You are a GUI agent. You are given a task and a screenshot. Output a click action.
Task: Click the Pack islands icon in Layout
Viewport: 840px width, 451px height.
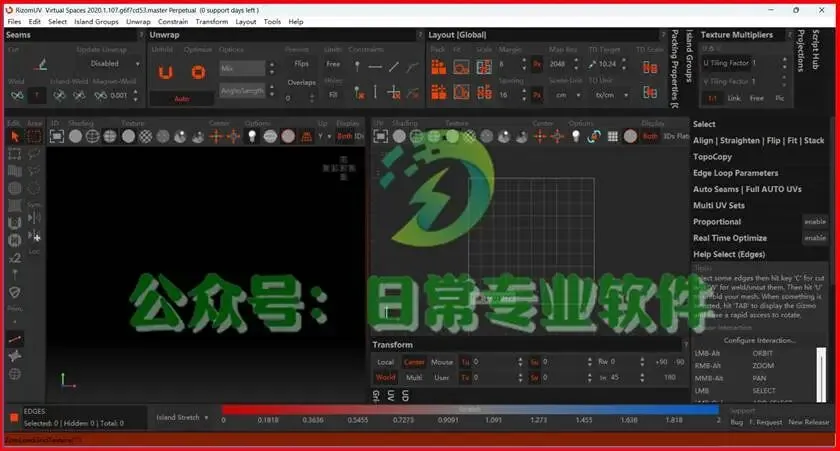click(439, 66)
